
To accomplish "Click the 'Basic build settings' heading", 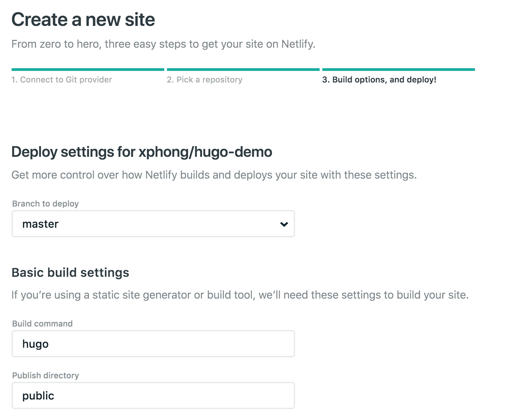I will (x=70, y=273).
